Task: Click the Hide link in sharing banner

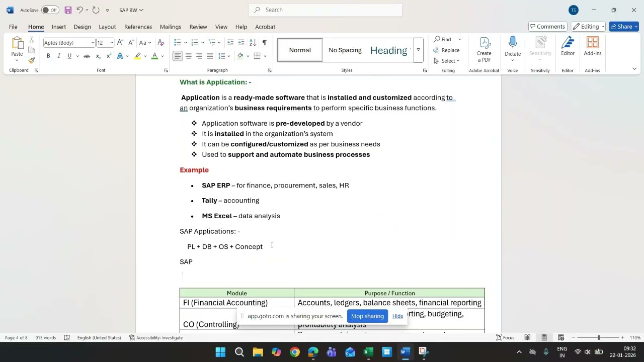Action: 397,316
